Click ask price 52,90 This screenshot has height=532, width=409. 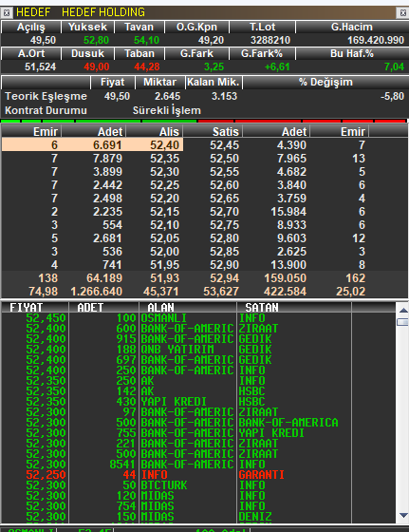224,265
